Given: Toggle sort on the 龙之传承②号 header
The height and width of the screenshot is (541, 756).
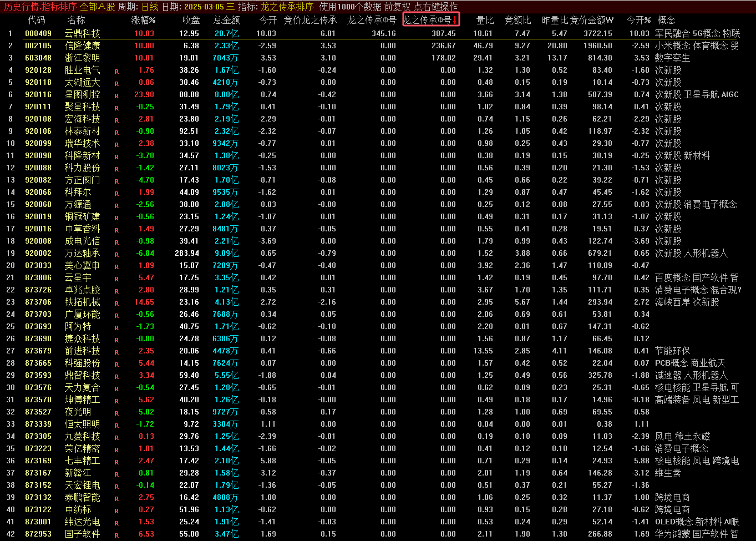Looking at the screenshot, I should click(x=430, y=20).
